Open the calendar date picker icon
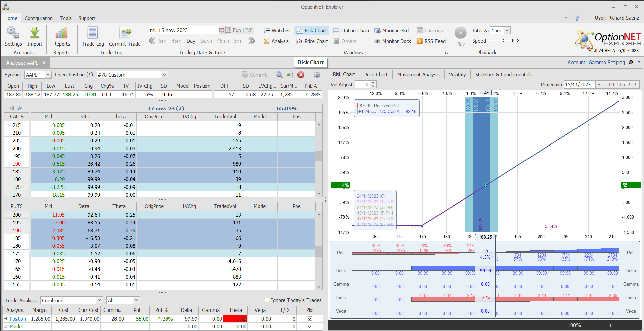The width and height of the screenshot is (644, 331). coord(222,30)
